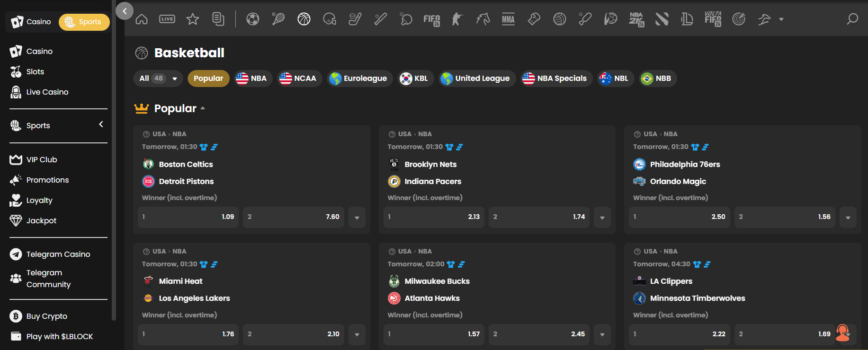Select the Horse racing icon
This screenshot has height=350, width=868.
tap(483, 19)
